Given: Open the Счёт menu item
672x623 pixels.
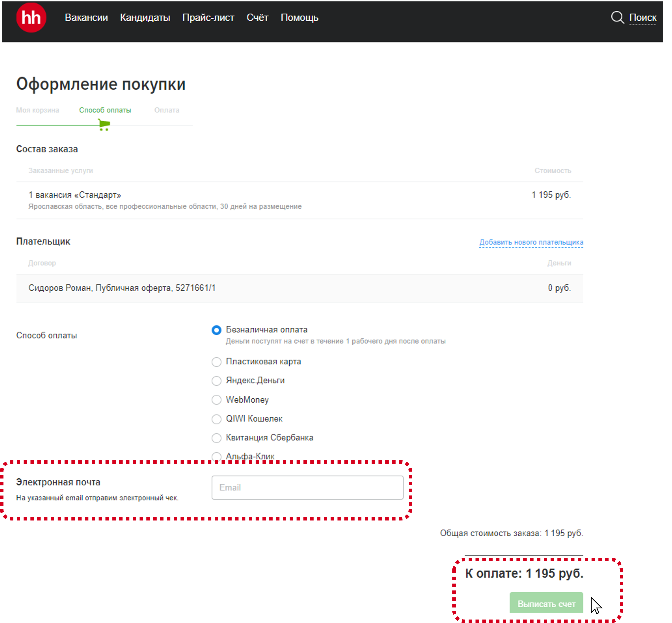Looking at the screenshot, I should coord(258,18).
